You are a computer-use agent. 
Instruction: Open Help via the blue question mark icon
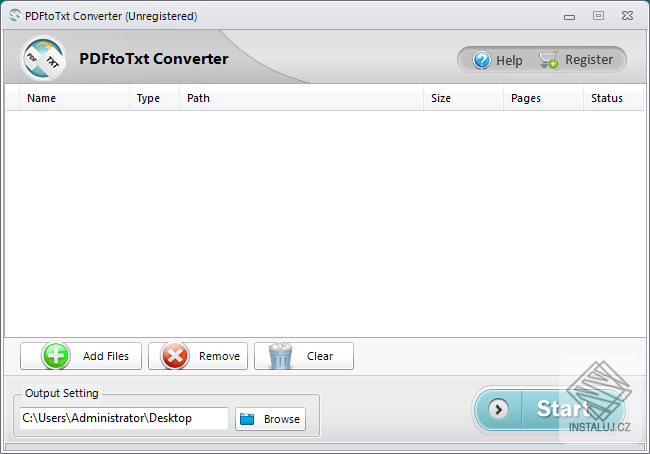tap(482, 60)
